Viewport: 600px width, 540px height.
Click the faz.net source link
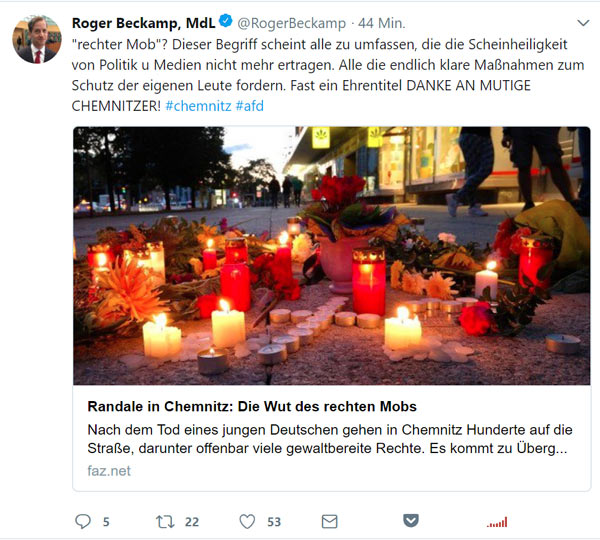pos(109,471)
